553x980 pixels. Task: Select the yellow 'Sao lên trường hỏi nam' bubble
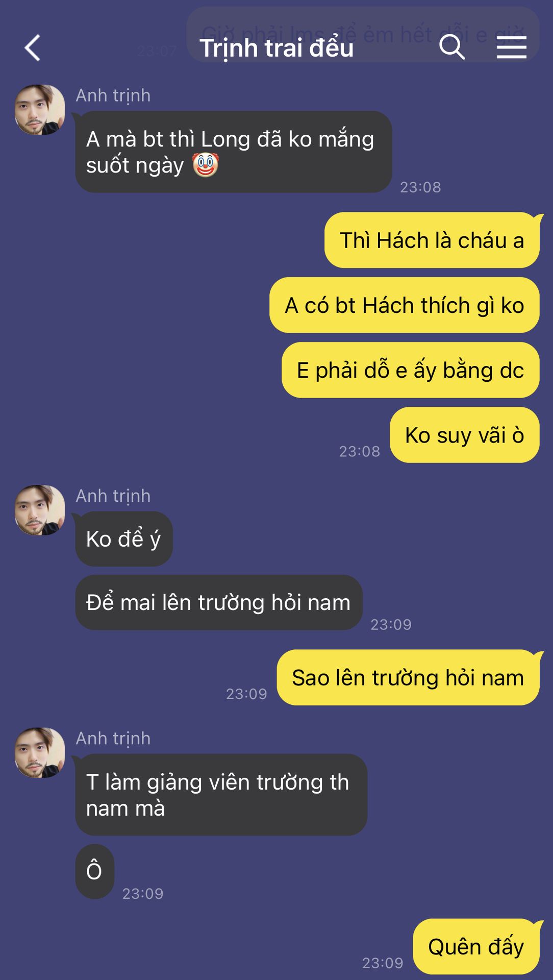pyautogui.click(x=408, y=677)
